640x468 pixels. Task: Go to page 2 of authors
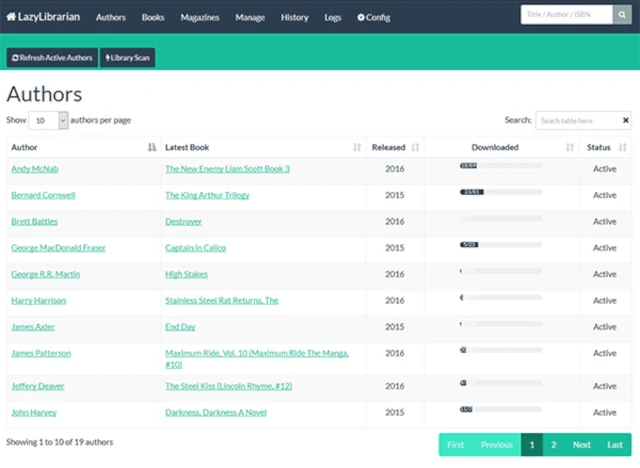tap(553, 444)
